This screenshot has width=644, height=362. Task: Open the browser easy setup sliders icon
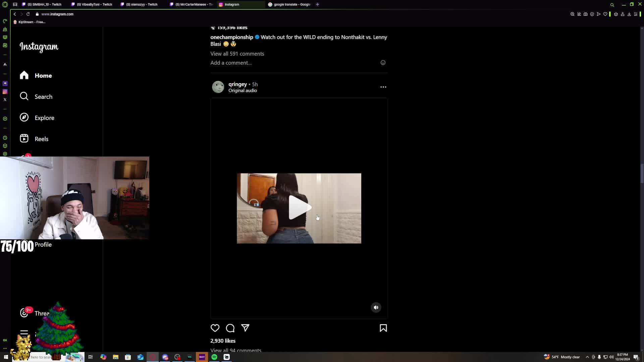pyautogui.click(x=636, y=14)
